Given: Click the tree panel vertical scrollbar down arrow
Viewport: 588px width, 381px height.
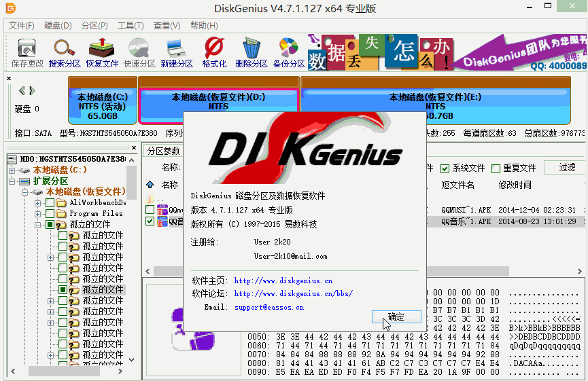Looking at the screenshot, I should pos(132,360).
